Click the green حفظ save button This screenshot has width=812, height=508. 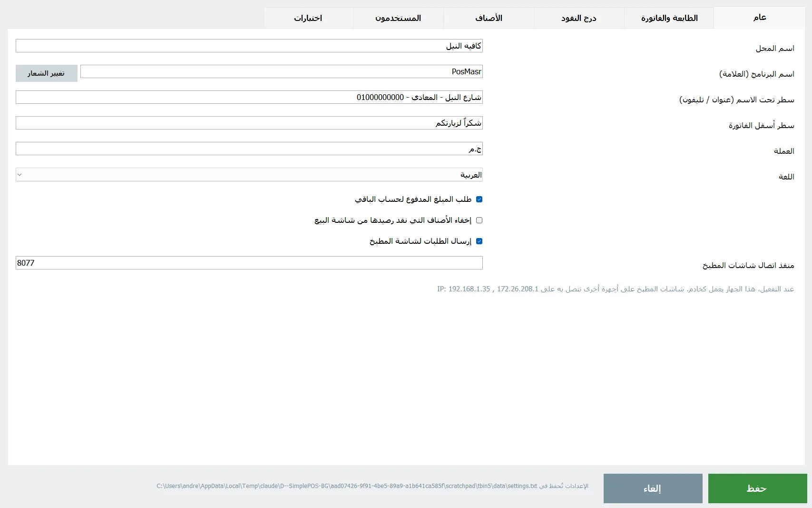click(x=757, y=488)
